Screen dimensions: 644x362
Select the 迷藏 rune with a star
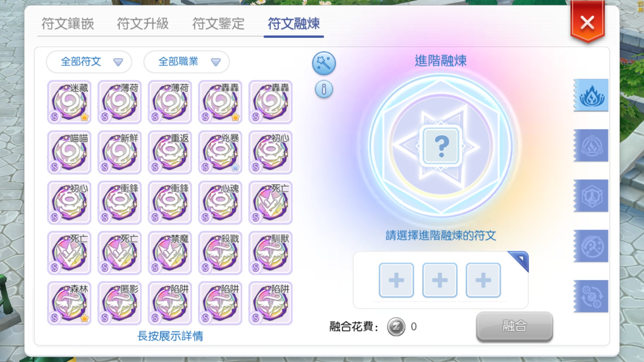(x=69, y=102)
